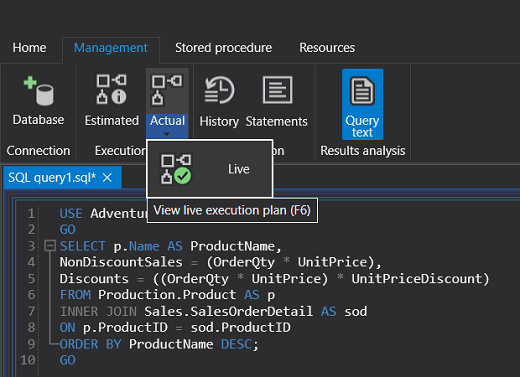The image size is (520, 377).
Task: Toggle the Query text button
Action: point(362,104)
